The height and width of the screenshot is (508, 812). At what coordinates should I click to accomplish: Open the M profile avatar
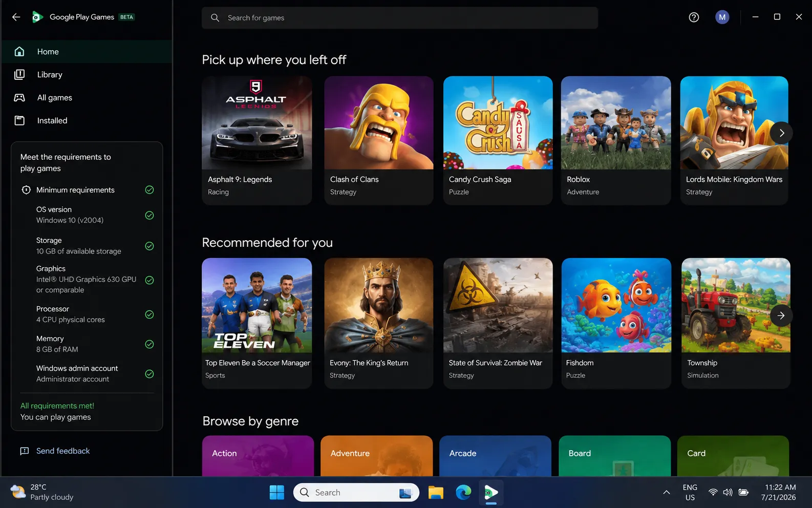tap(722, 17)
